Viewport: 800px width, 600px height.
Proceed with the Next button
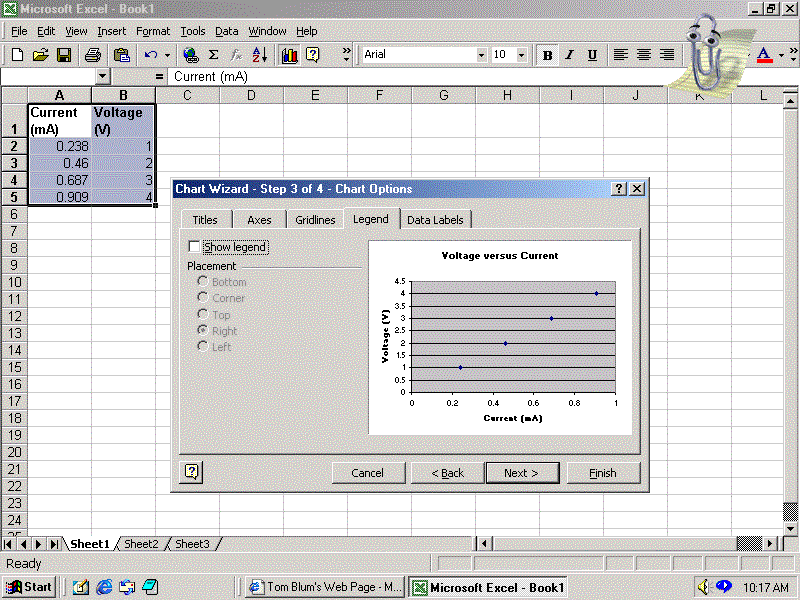522,473
